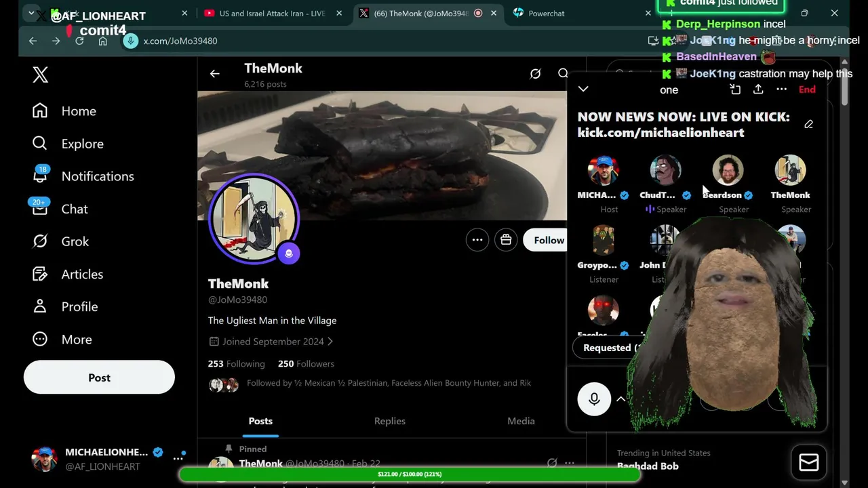Click browser back button
This screenshot has width=868, height=488.
(33, 41)
